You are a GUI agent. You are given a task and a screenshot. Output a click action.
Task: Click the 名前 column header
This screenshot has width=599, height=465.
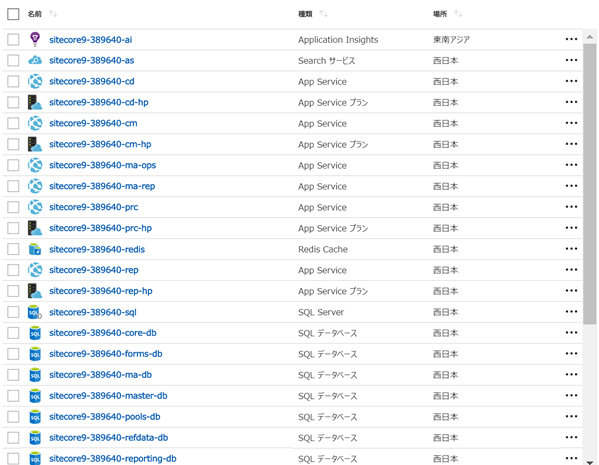(x=34, y=14)
